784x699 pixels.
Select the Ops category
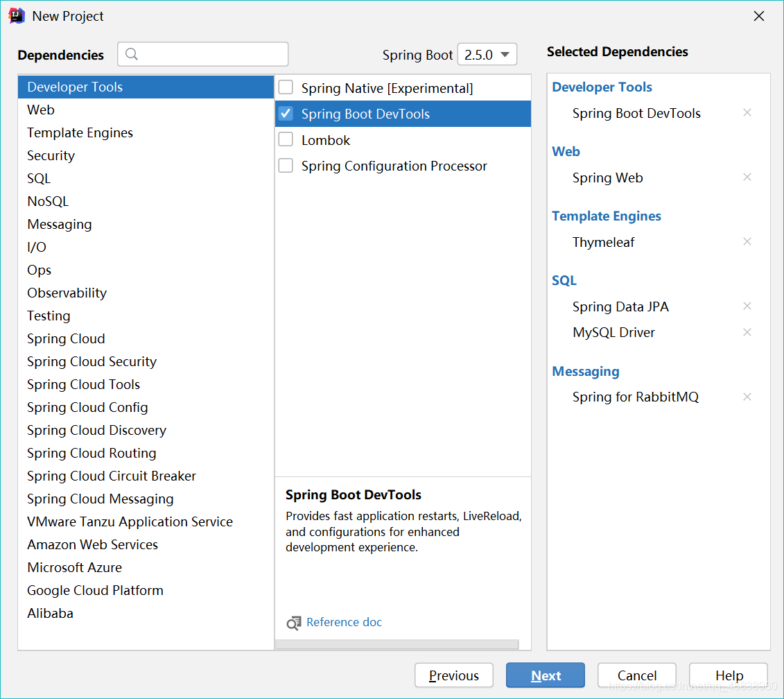click(x=146, y=270)
